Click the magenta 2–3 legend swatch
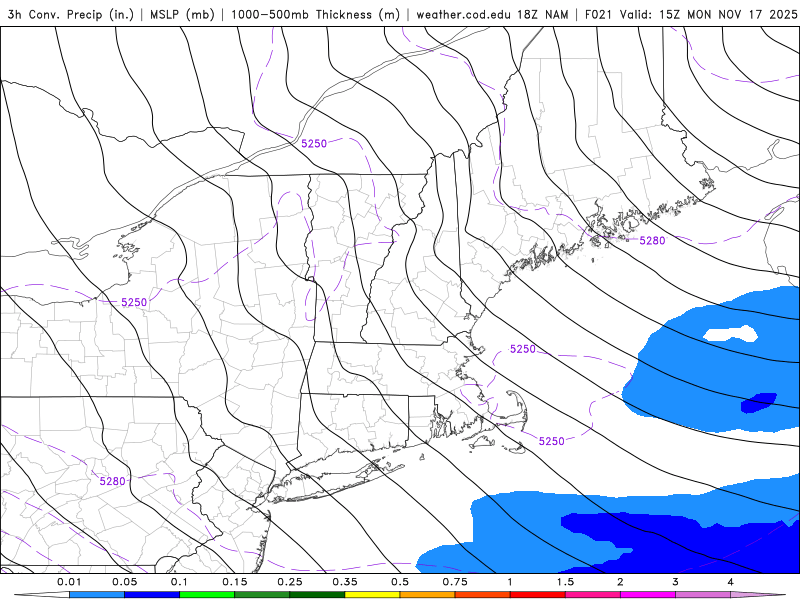The image size is (800, 600). [x=648, y=595]
